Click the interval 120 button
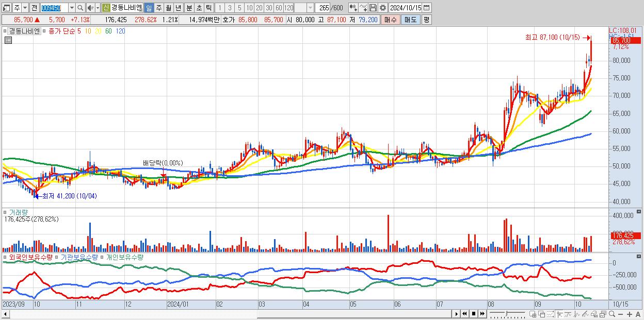This screenshot has width=644, height=320. [289, 8]
